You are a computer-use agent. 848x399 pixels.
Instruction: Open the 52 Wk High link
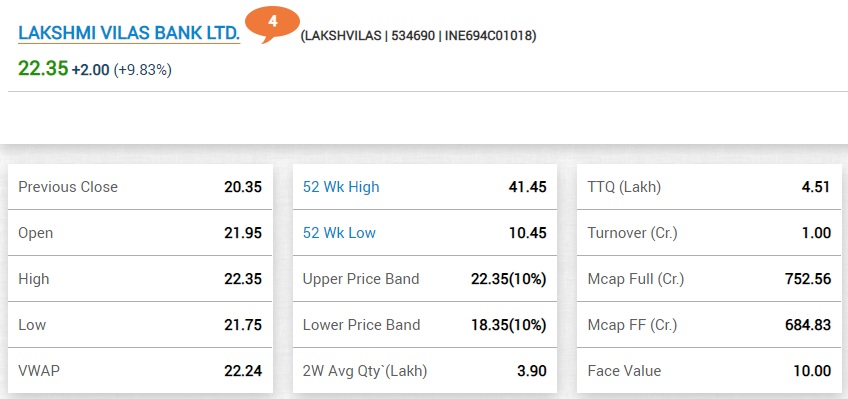(x=341, y=187)
